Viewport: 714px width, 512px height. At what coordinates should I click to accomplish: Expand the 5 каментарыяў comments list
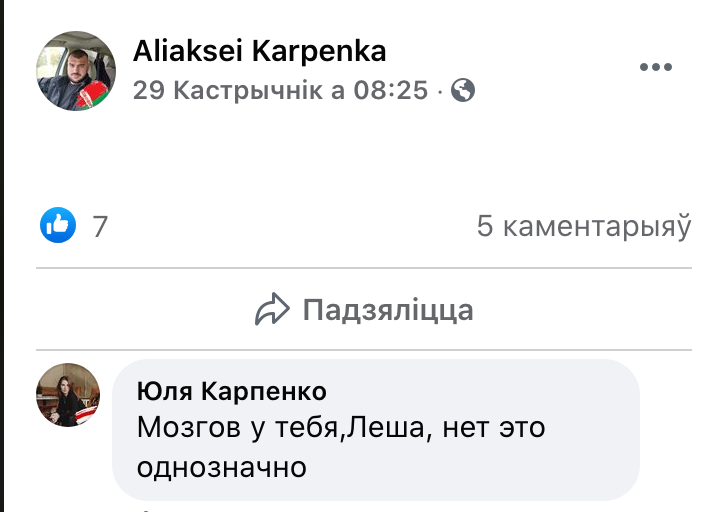583,227
